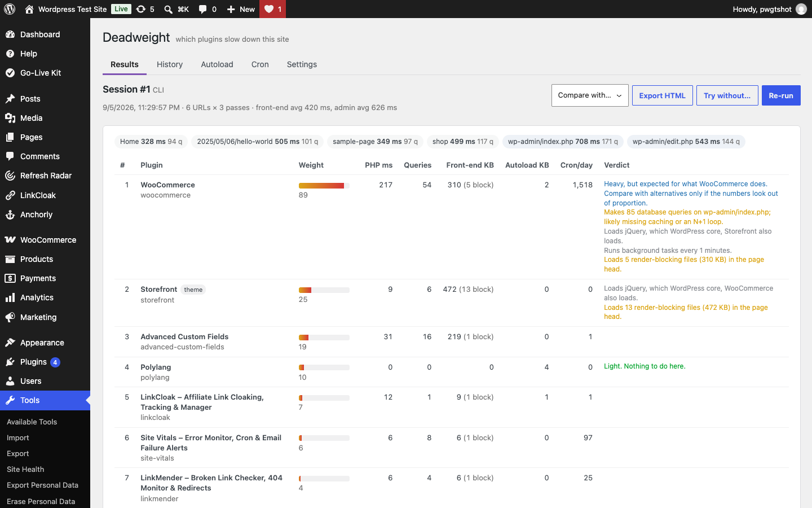Click the Export HTML button
Viewport: 812px width, 508px height.
(662, 95)
